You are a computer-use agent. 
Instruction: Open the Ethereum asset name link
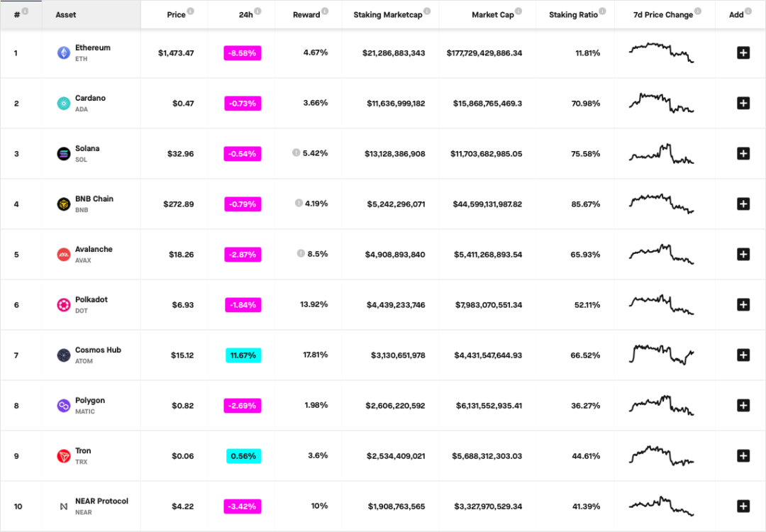[93, 48]
